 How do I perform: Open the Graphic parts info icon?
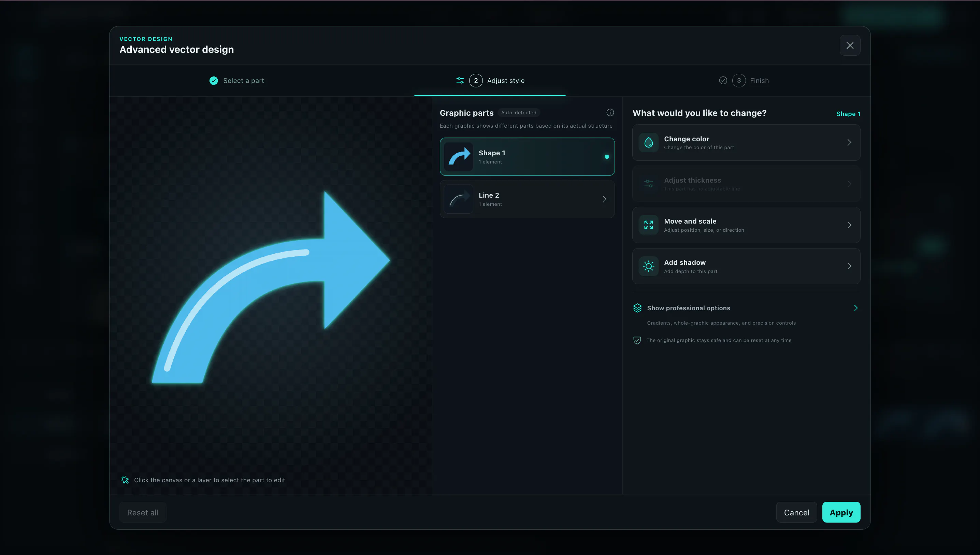pos(610,112)
